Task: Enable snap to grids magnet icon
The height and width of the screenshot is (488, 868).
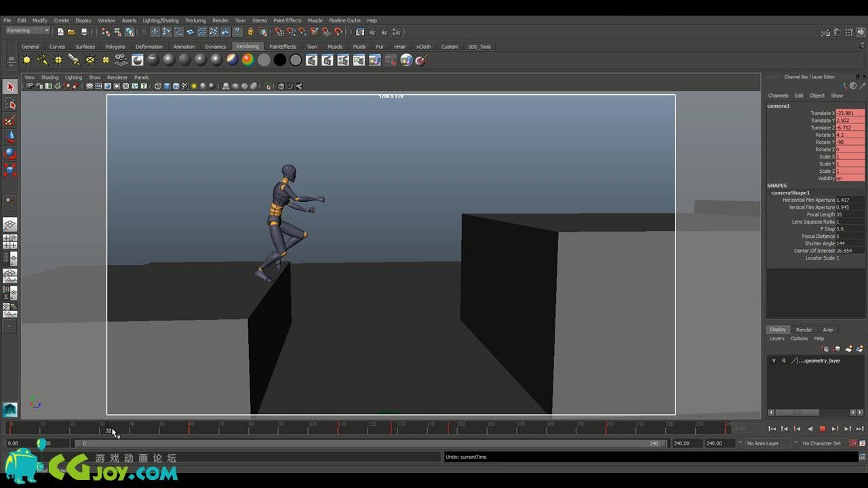Action: point(279,31)
